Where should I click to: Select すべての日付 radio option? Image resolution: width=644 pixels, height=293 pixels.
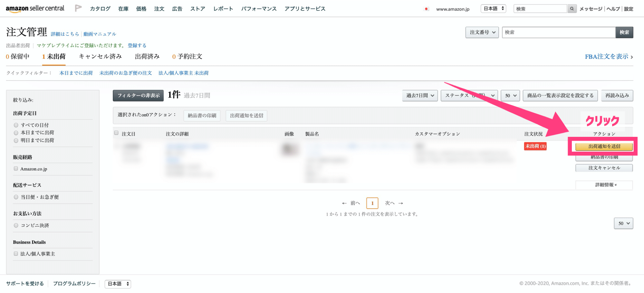(16, 125)
